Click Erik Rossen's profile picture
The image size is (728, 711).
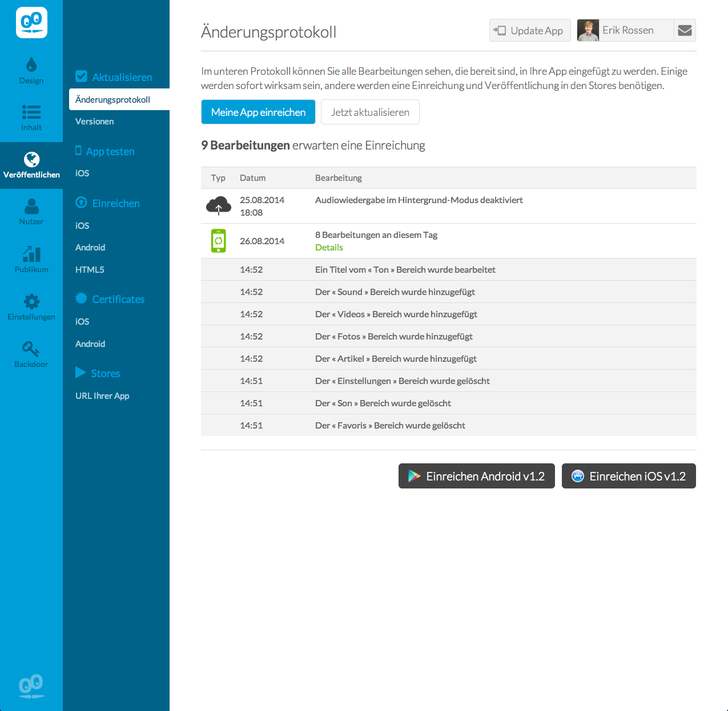[x=588, y=30]
